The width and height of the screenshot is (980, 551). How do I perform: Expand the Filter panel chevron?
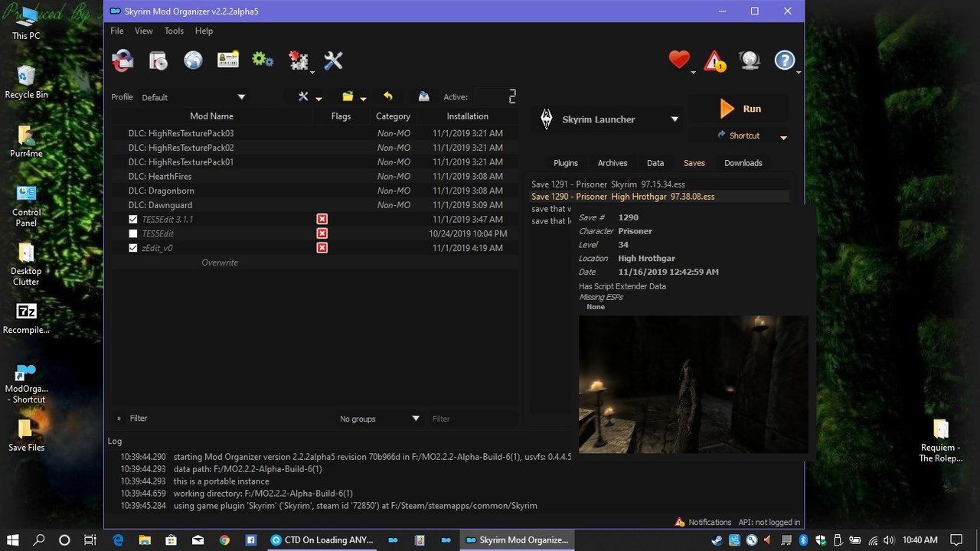coord(119,419)
